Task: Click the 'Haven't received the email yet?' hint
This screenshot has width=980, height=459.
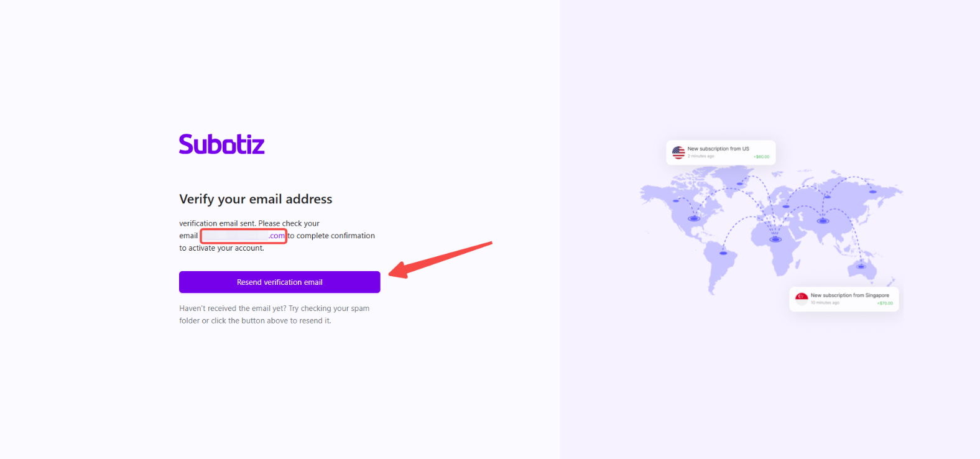Action: (x=274, y=315)
